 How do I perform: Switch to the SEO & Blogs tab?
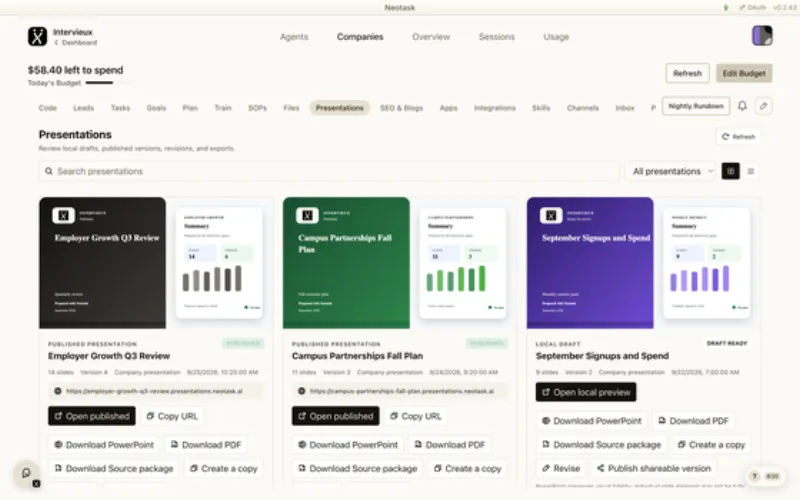point(401,108)
